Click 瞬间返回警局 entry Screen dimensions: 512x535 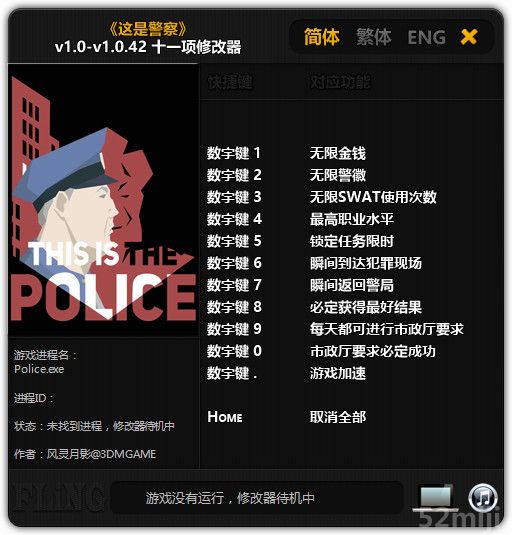tap(352, 285)
